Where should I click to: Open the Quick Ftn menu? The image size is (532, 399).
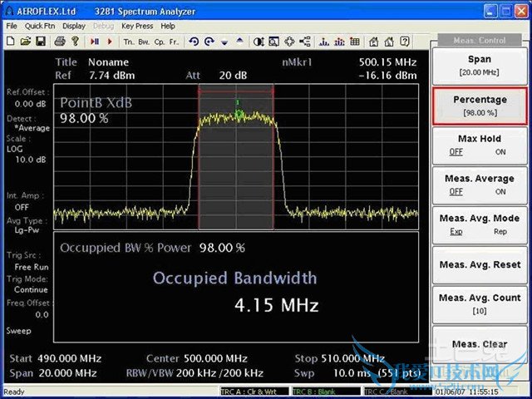click(x=39, y=26)
